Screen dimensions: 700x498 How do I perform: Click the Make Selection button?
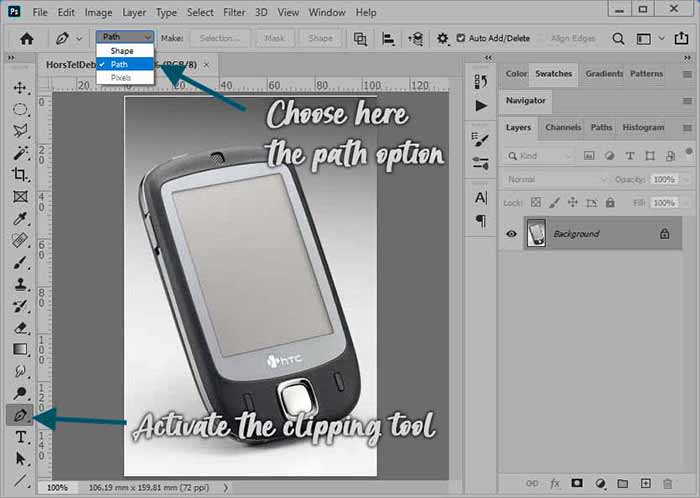tap(220, 38)
